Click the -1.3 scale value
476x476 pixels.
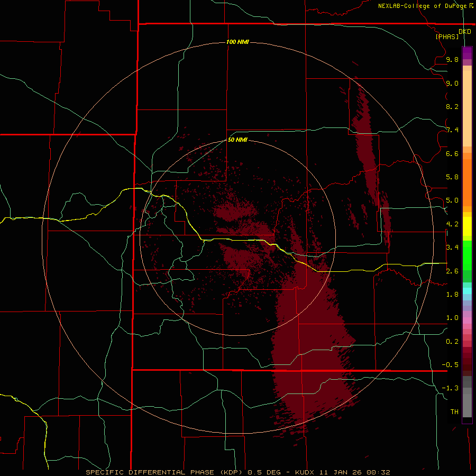click(450, 388)
